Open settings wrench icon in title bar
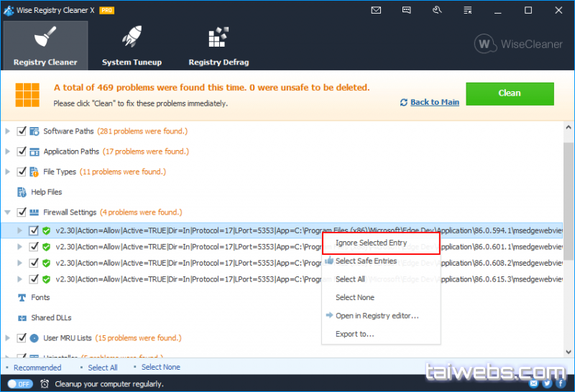This screenshot has height=392, width=575. (436, 10)
